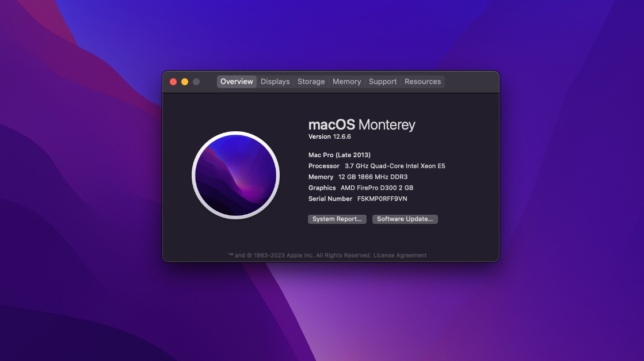Viewport: 644px width, 361px height.
Task: Select serial number F5KMP0RFF9VN text
Action: 382,199
